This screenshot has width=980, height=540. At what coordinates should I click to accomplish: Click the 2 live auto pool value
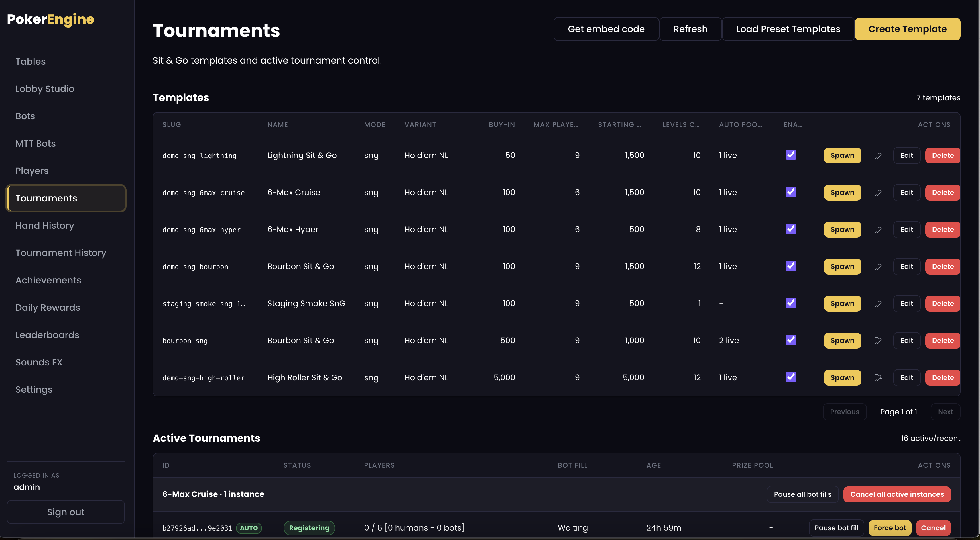tap(729, 341)
